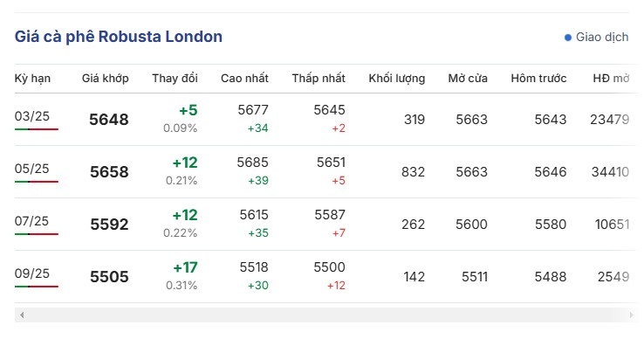Click the Thấp nhất column header
This screenshot has height=339, width=644.
pyautogui.click(x=319, y=79)
